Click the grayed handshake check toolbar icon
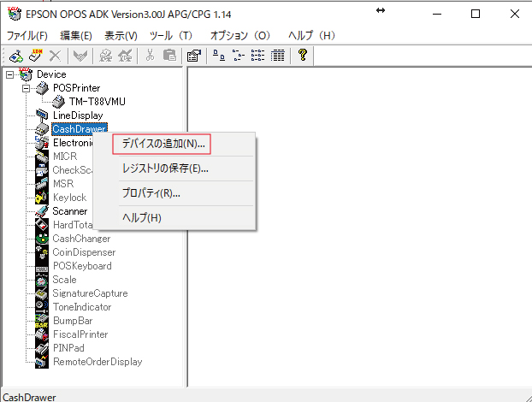This screenshot has width=532, height=402. 80,56
